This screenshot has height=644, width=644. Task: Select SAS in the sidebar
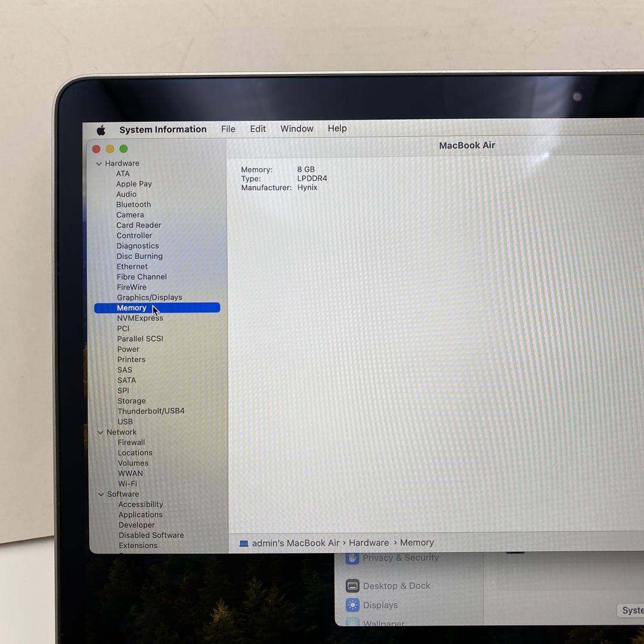click(125, 370)
